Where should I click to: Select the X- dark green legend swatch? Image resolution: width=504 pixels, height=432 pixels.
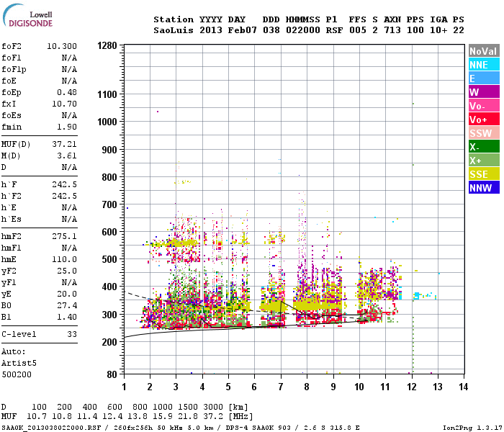484,147
